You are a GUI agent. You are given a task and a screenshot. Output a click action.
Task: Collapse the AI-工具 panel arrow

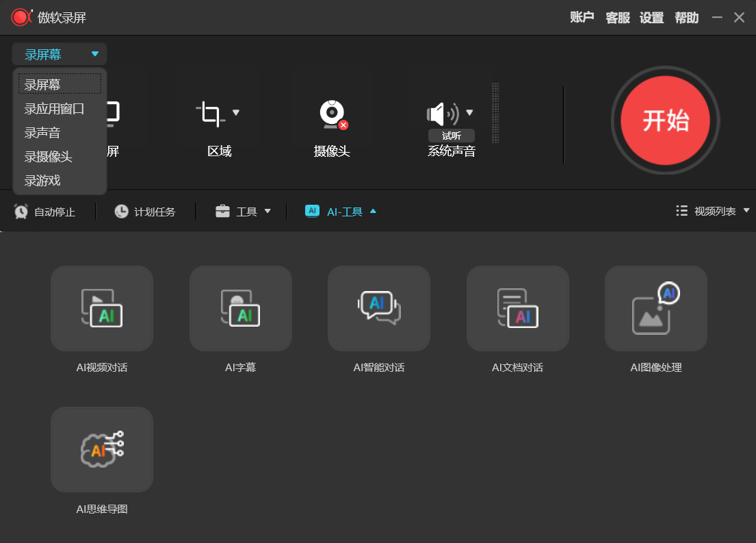pos(373,211)
